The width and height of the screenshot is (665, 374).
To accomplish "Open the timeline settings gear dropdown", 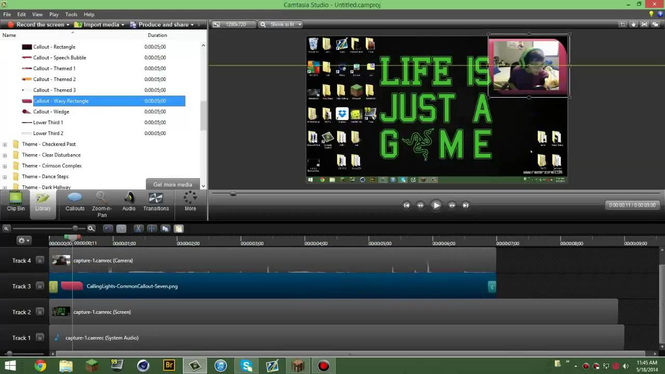I will (x=23, y=240).
